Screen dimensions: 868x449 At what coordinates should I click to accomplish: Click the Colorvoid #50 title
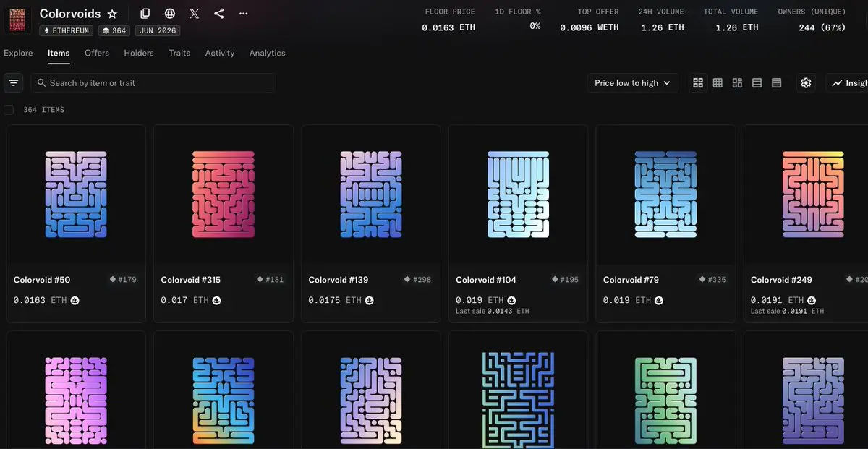pos(42,280)
